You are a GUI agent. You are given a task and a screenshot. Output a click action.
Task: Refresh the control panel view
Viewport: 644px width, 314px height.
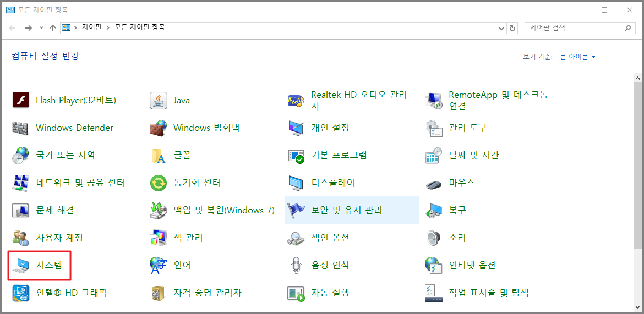click(x=512, y=29)
